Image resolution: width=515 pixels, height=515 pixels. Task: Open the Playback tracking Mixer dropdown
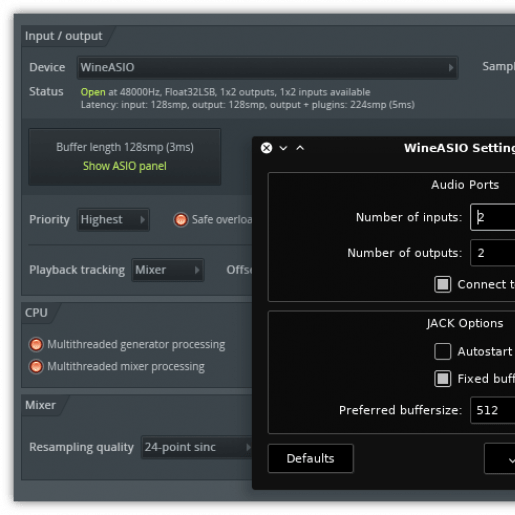168,270
